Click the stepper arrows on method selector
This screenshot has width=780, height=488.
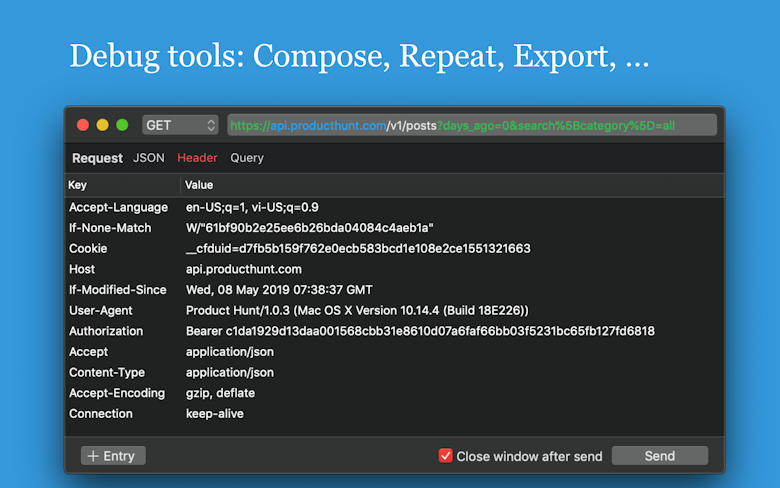pyautogui.click(x=211, y=125)
